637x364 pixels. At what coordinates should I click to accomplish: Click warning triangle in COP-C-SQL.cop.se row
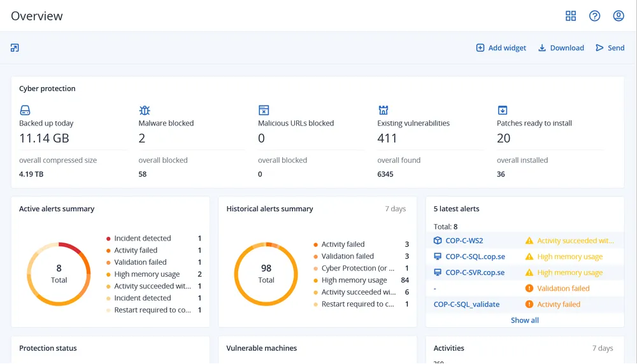click(529, 256)
